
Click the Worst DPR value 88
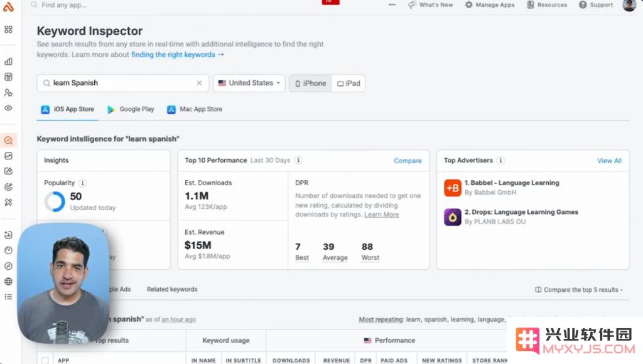[x=367, y=247]
